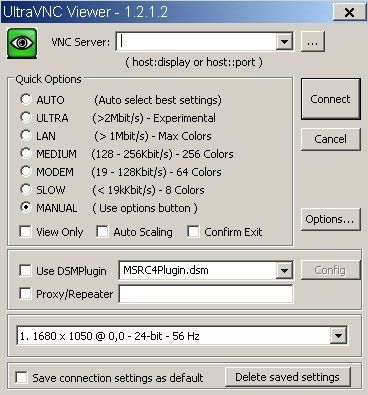368x395 pixels.
Task: Expand the VNC Server address dropdown
Action: point(284,42)
